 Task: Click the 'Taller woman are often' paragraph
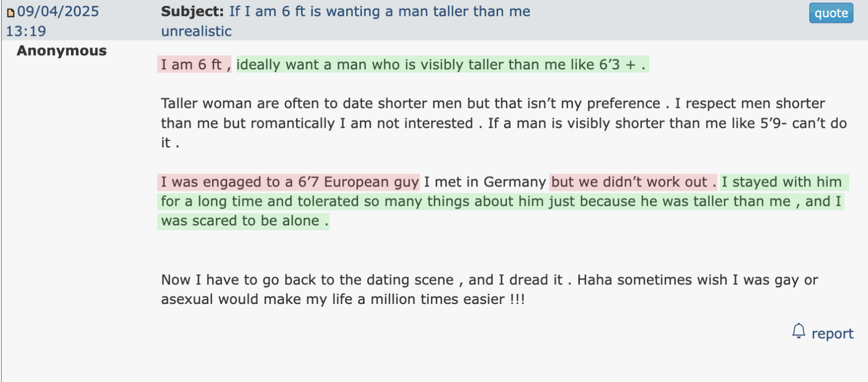[504, 123]
